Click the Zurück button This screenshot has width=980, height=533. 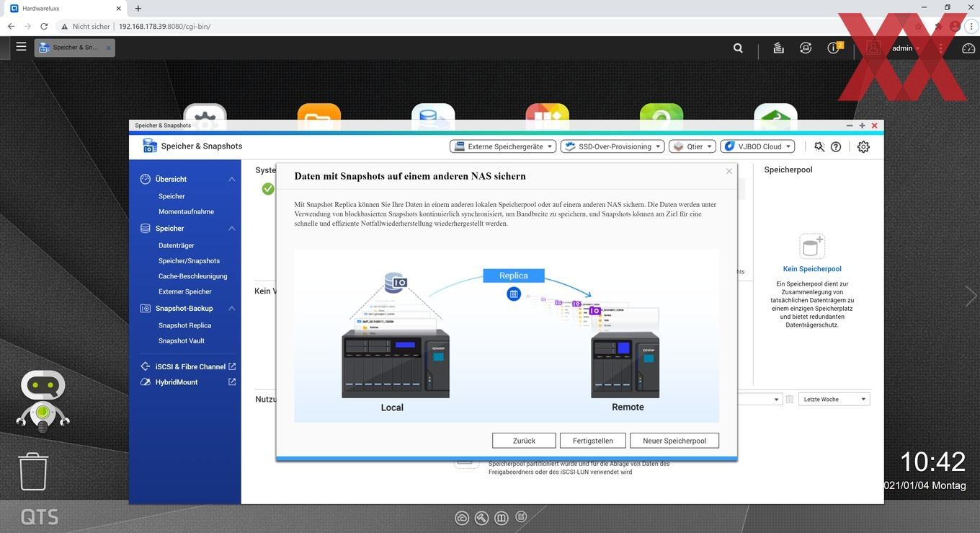[524, 441]
